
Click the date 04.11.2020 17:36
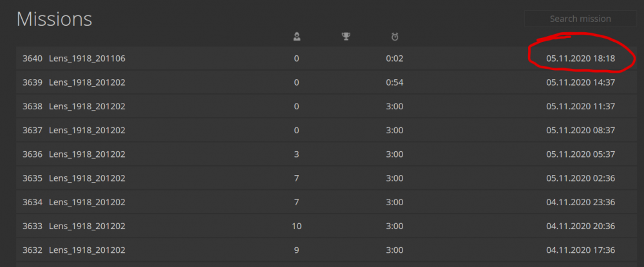click(x=580, y=250)
